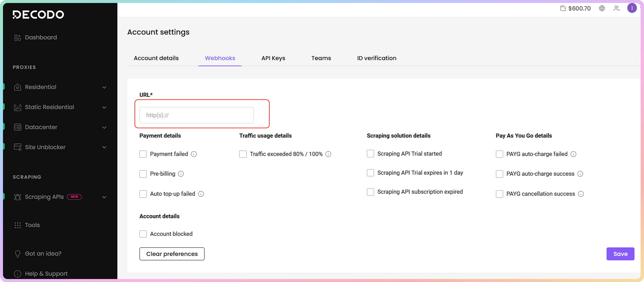Viewport: 644px width, 282px height.
Task: Click info icon next to Payment failed
Action: point(194,154)
